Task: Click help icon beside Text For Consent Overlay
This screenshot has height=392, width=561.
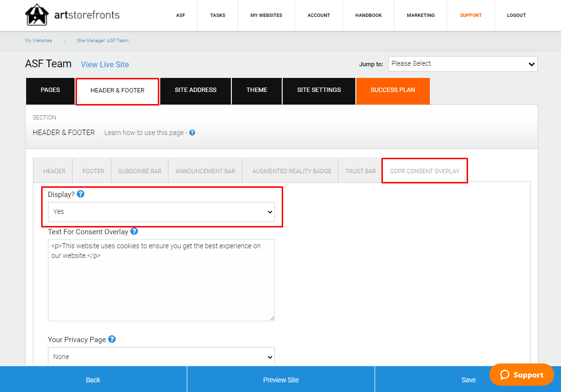Action: pyautogui.click(x=134, y=232)
